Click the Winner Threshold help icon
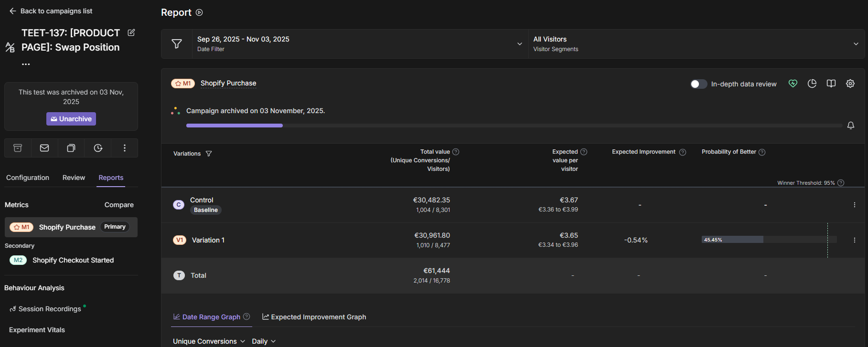This screenshot has height=347, width=868. point(841,183)
